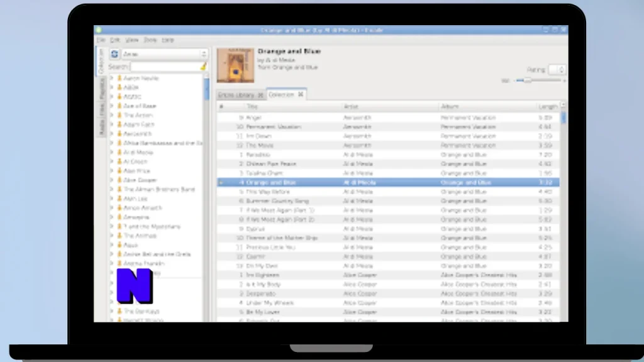Close the Collection tab with its X
This screenshot has width=644, height=362.
(301, 94)
